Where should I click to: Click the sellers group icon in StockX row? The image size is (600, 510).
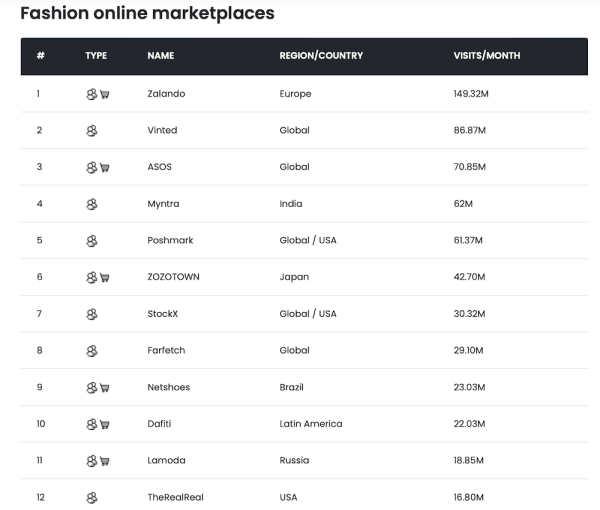click(92, 314)
